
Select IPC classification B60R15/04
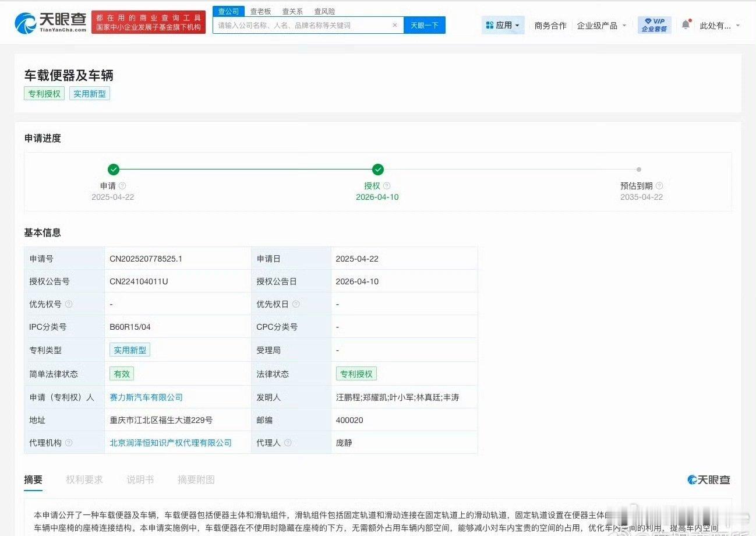tap(130, 327)
